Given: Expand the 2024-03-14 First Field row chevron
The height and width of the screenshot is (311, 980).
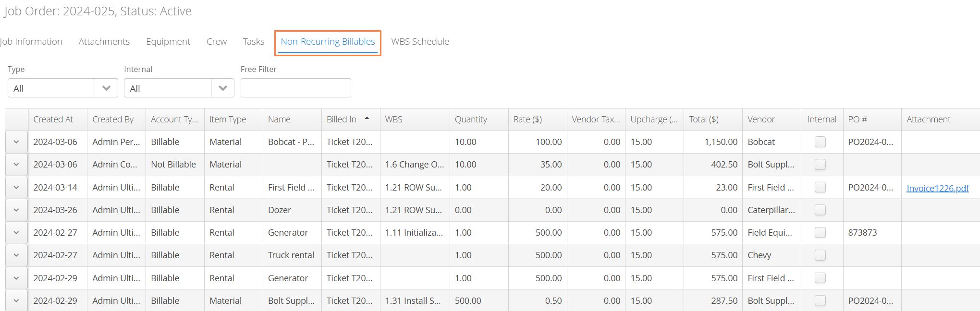Looking at the screenshot, I should pyautogui.click(x=16, y=187).
